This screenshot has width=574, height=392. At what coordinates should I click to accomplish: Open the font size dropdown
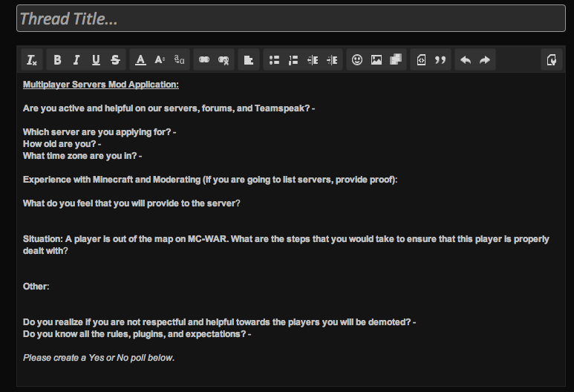(x=160, y=60)
